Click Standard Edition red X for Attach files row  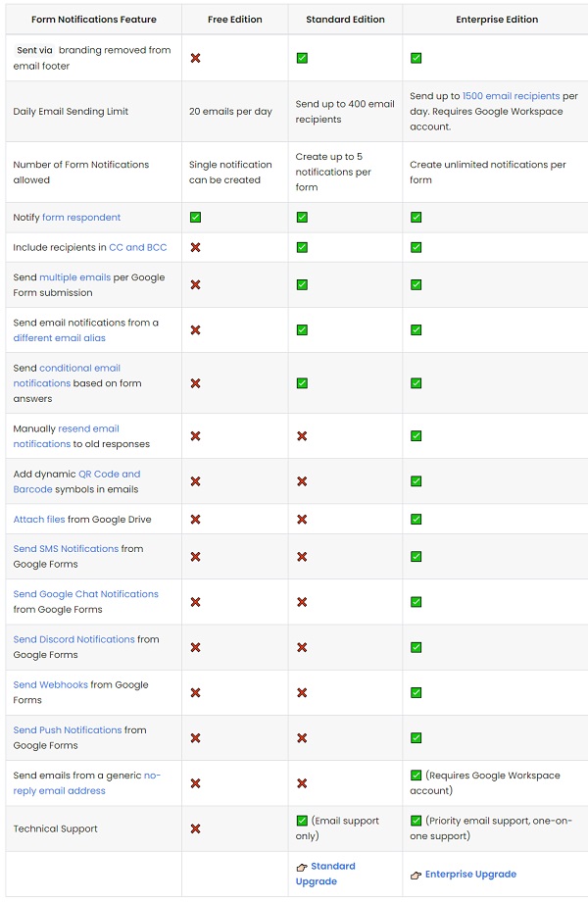302,520
